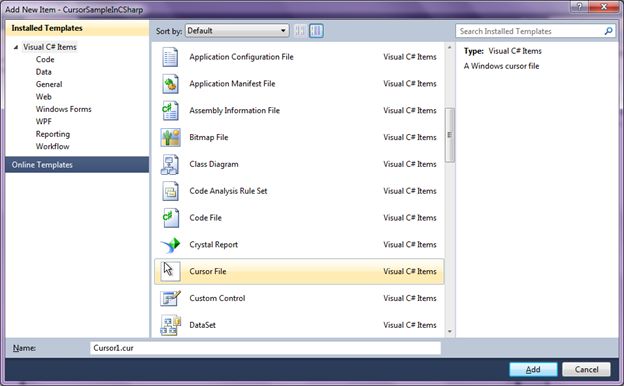Choose the Windows Forms category
Image resolution: width=624 pixels, height=386 pixels.
(x=63, y=109)
